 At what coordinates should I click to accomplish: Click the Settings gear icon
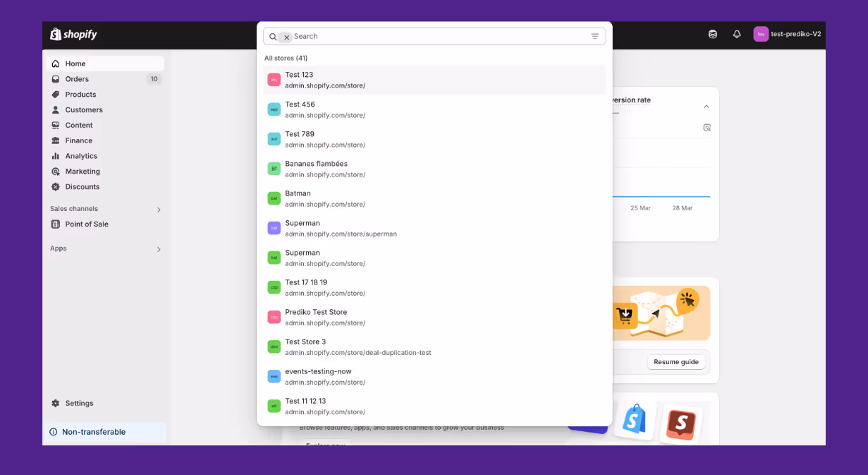point(56,403)
